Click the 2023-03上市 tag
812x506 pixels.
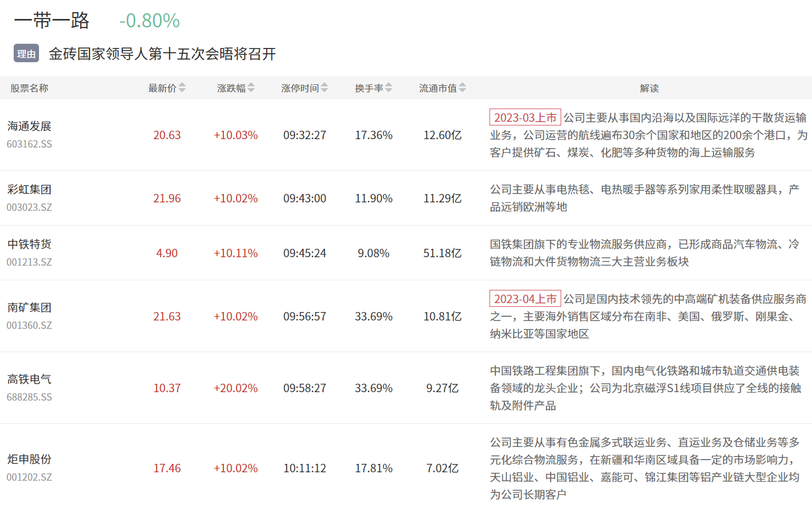point(525,118)
